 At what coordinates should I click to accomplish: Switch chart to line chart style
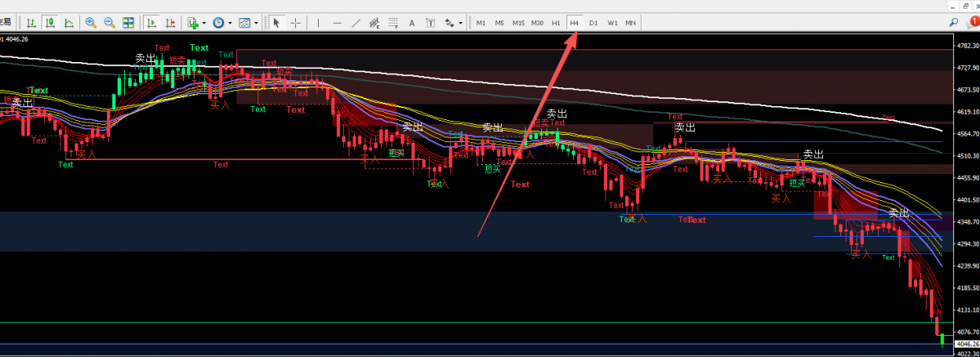(x=69, y=23)
